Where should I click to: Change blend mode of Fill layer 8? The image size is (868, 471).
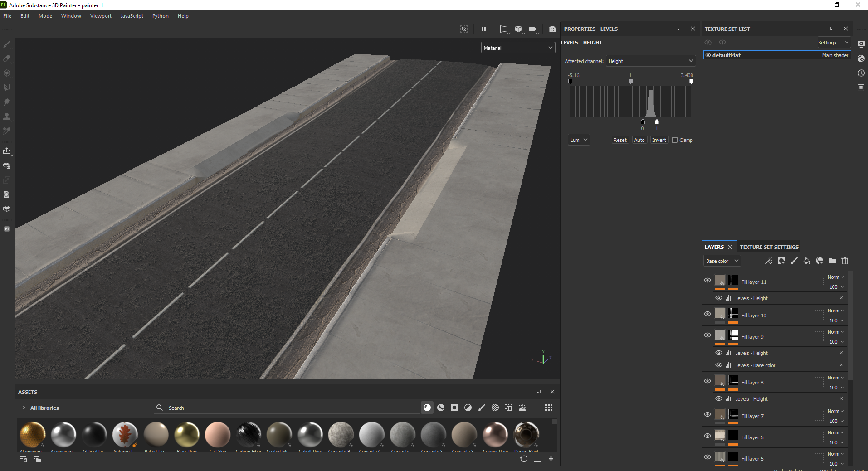pos(835,378)
